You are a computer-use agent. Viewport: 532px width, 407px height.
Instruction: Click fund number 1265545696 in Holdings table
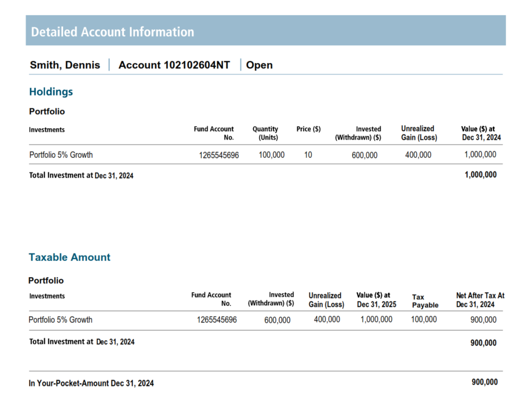pos(219,155)
